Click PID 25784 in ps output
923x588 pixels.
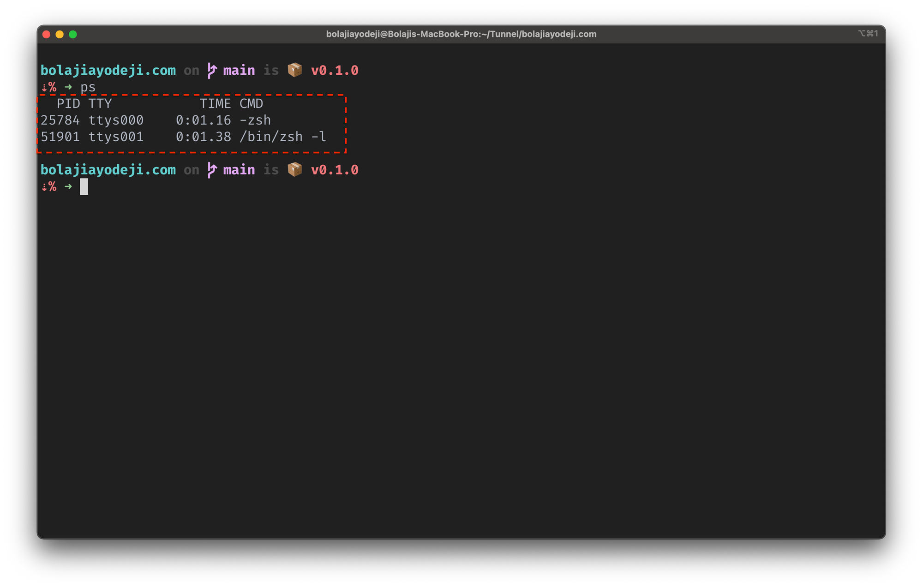click(60, 120)
